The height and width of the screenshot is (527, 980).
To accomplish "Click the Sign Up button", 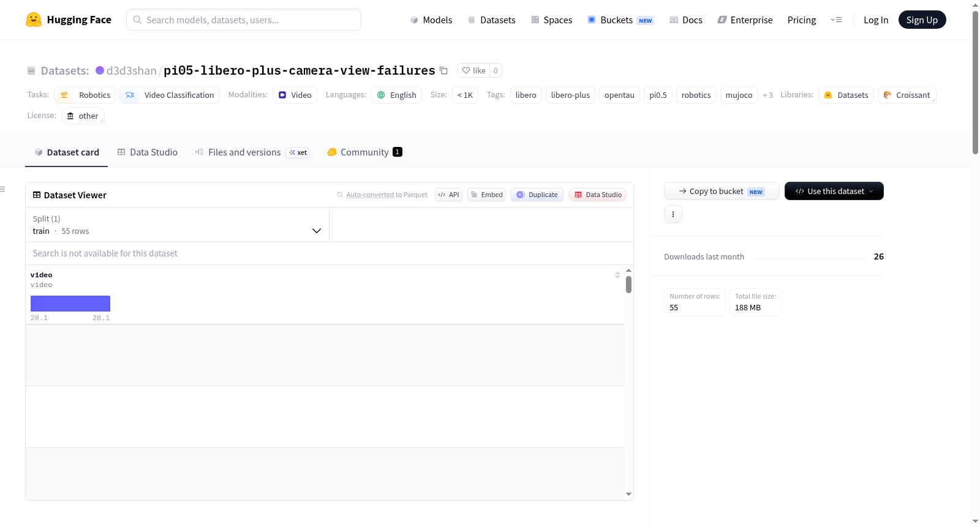I will click(922, 20).
